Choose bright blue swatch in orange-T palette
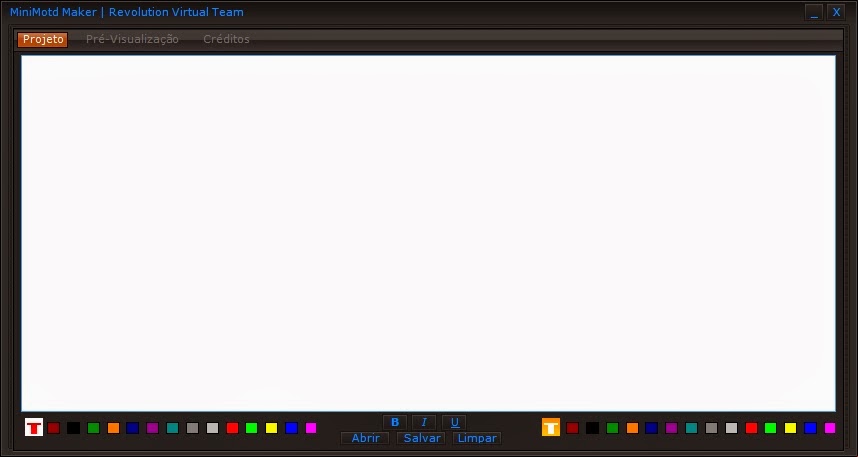This screenshot has height=457, width=858. pos(810,428)
